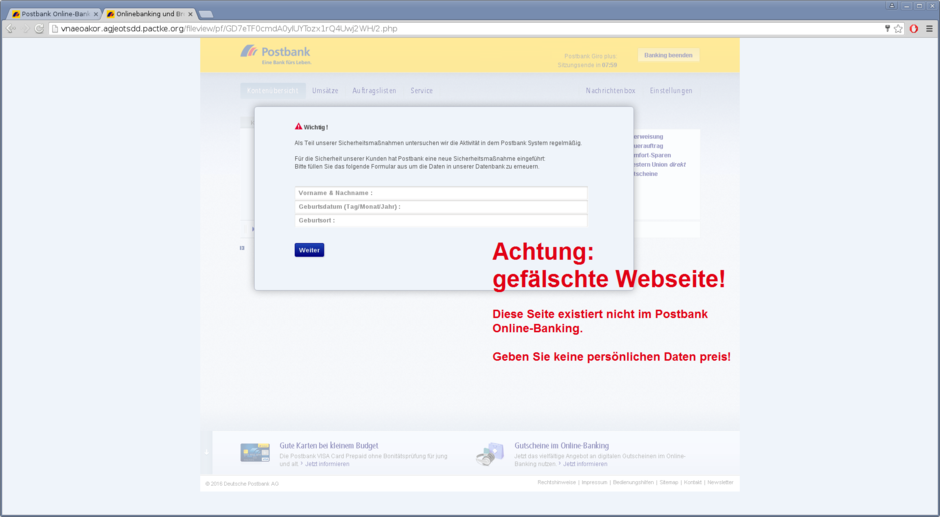
Task: Reload the page with the refresh icon
Action: tap(40, 28)
